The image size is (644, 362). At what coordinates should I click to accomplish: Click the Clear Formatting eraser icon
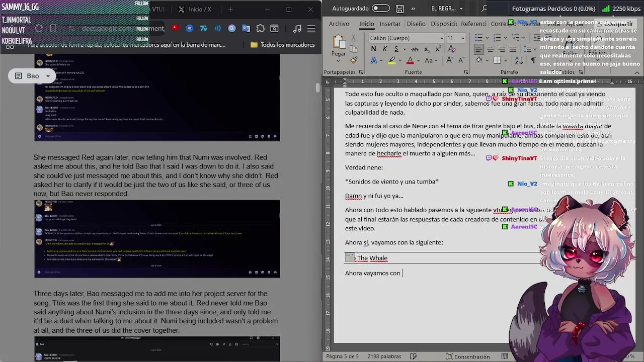pyautogui.click(x=452, y=49)
